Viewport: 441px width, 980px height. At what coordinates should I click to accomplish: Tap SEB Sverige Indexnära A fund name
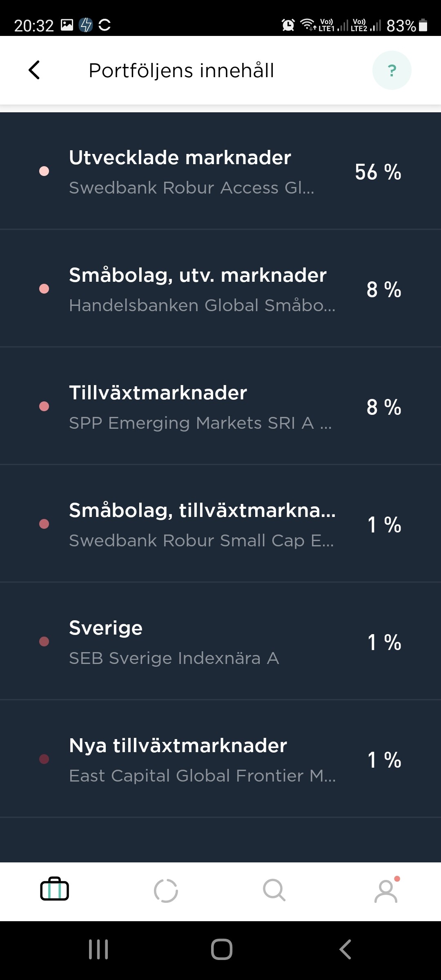click(x=174, y=658)
